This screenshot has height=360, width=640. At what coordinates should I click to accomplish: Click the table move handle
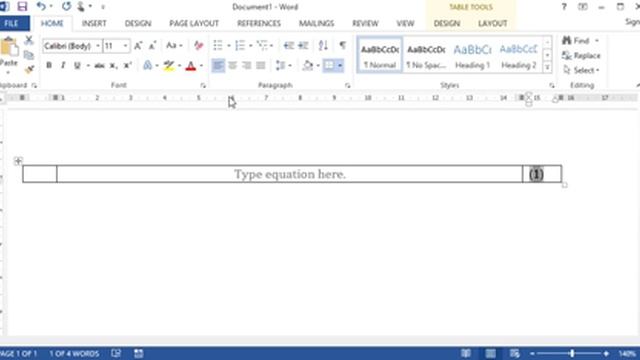click(x=18, y=161)
